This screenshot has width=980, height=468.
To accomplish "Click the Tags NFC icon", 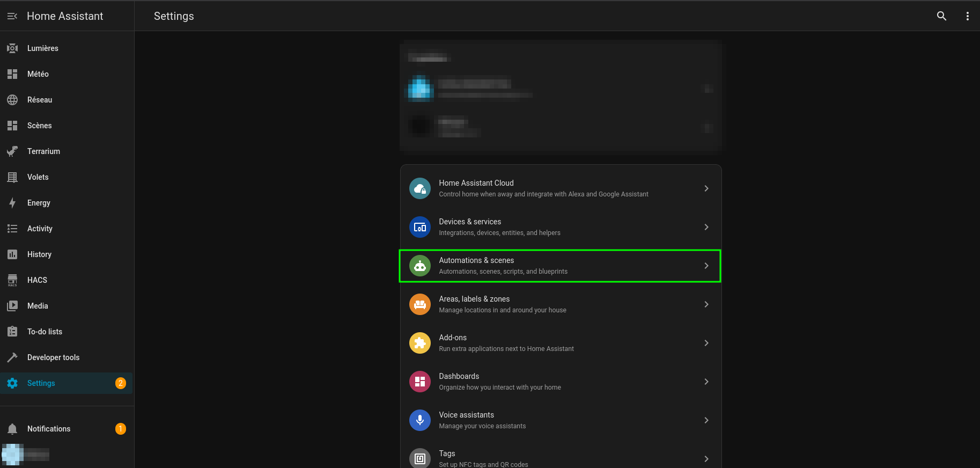I will (x=419, y=458).
